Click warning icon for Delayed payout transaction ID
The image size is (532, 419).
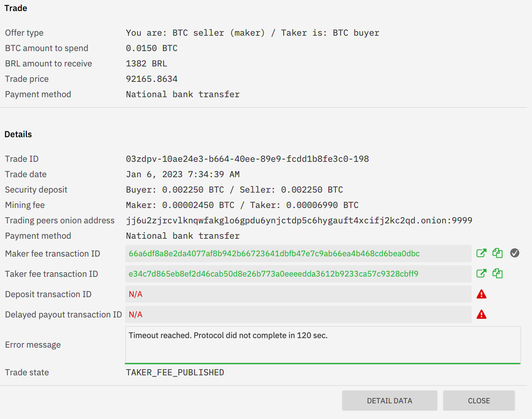coord(481,314)
